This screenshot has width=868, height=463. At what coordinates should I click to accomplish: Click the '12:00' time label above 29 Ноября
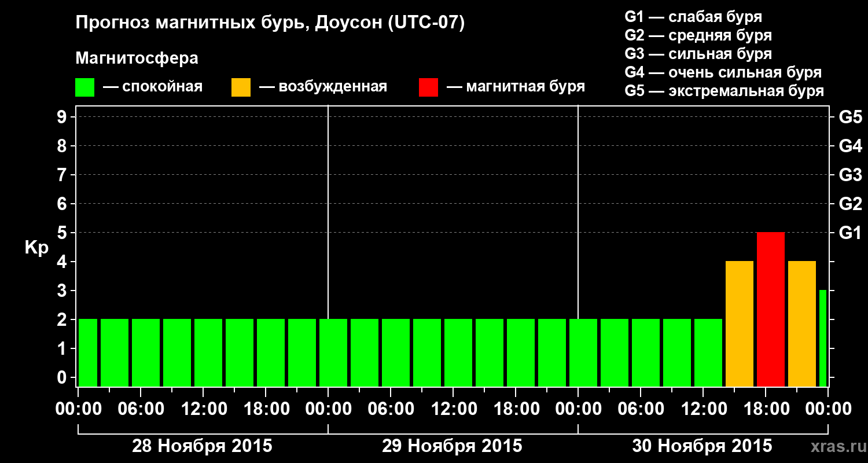454,409
